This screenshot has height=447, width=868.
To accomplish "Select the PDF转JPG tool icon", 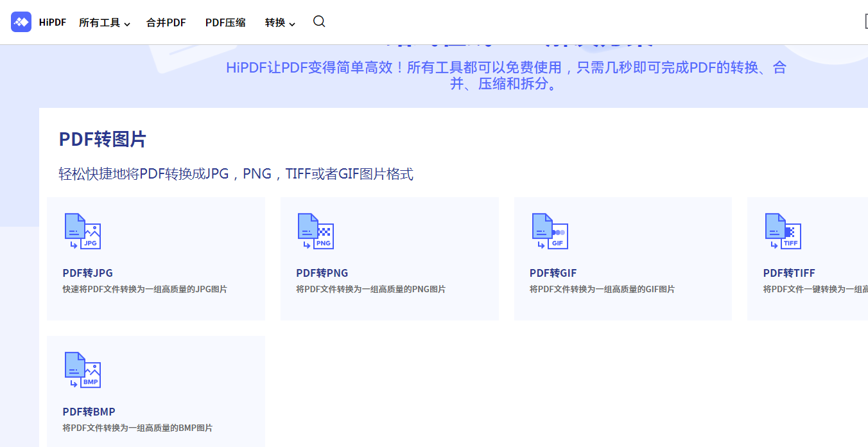I will pyautogui.click(x=82, y=232).
